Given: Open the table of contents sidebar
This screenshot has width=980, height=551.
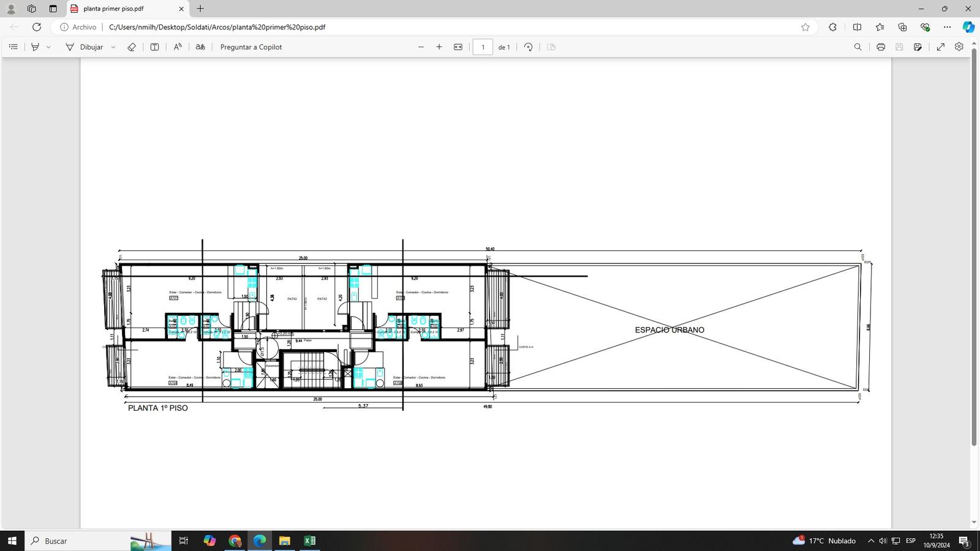Looking at the screenshot, I should click(x=13, y=47).
